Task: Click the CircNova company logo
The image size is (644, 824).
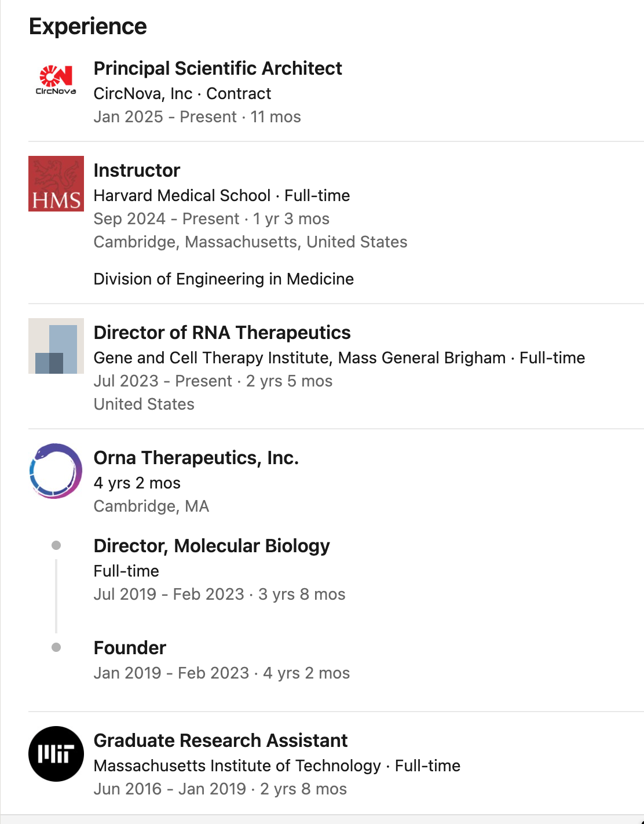Action: coord(56,82)
